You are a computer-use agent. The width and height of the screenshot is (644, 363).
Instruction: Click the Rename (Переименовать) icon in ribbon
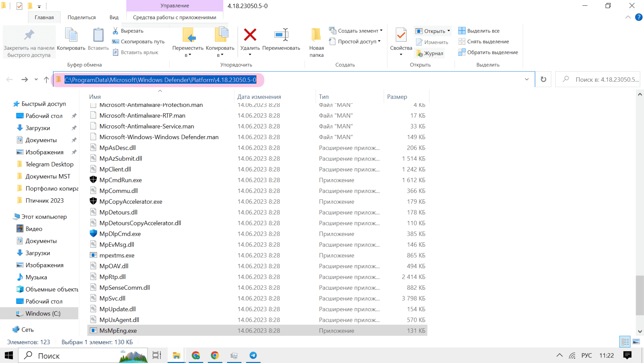click(x=281, y=35)
